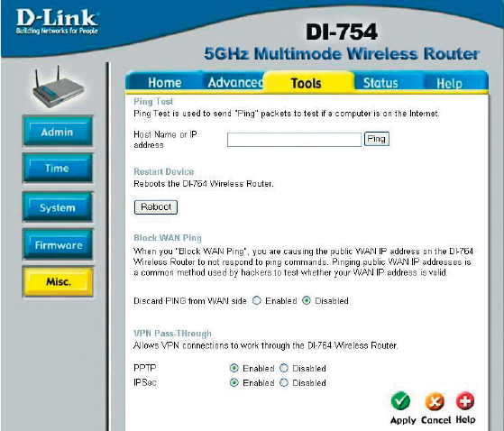Image resolution: width=504 pixels, height=431 pixels.
Task: Open the Time settings page
Action: 58,168
